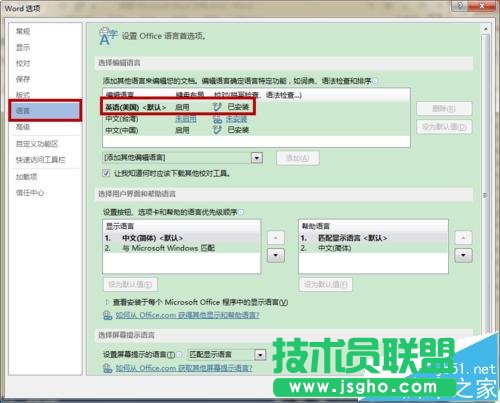500x403 pixels.
Task: Select 与 Microsoft Windows 匹配 display language
Action: [182, 248]
